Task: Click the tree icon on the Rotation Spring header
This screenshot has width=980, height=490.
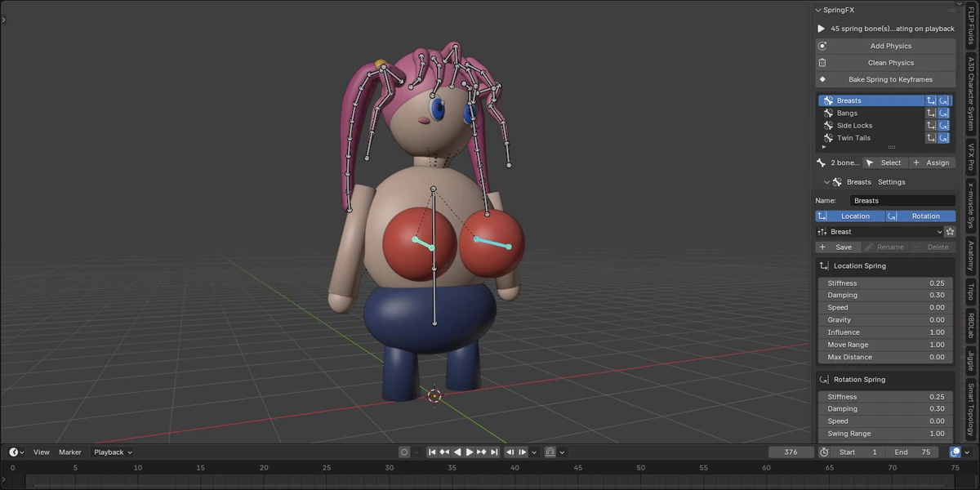Action: coord(824,380)
